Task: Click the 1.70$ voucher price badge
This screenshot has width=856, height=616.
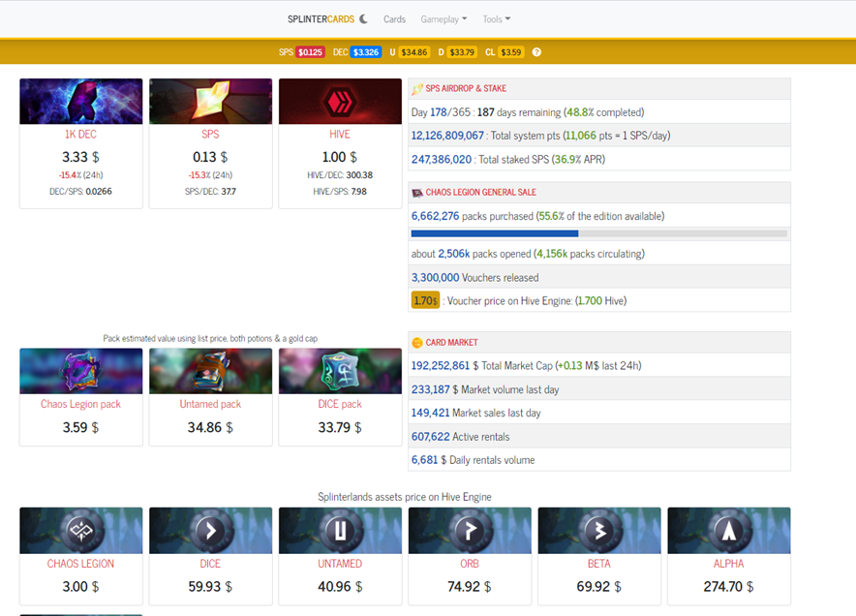Action: (425, 301)
